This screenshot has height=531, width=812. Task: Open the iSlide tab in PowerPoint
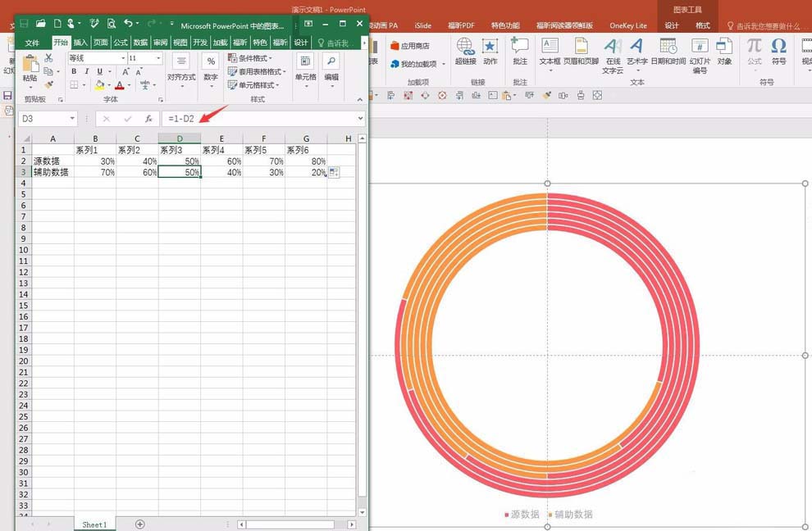click(422, 25)
